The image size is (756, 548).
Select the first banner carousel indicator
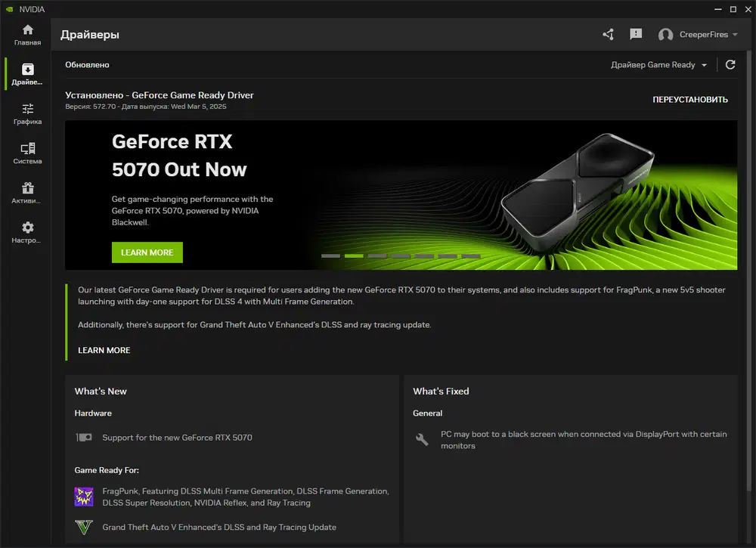[331, 256]
